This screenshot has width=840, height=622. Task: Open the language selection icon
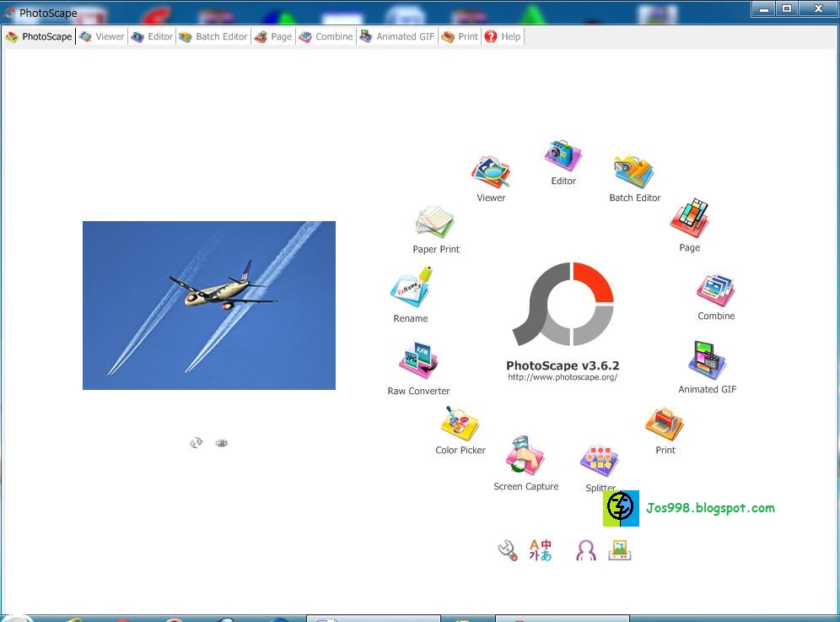[x=540, y=550]
